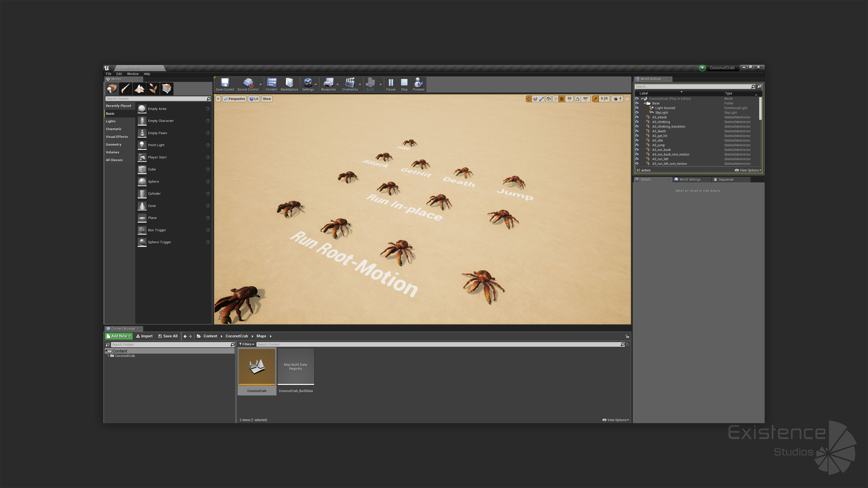Toggle grid snapping in viewport toolbar

(x=562, y=99)
